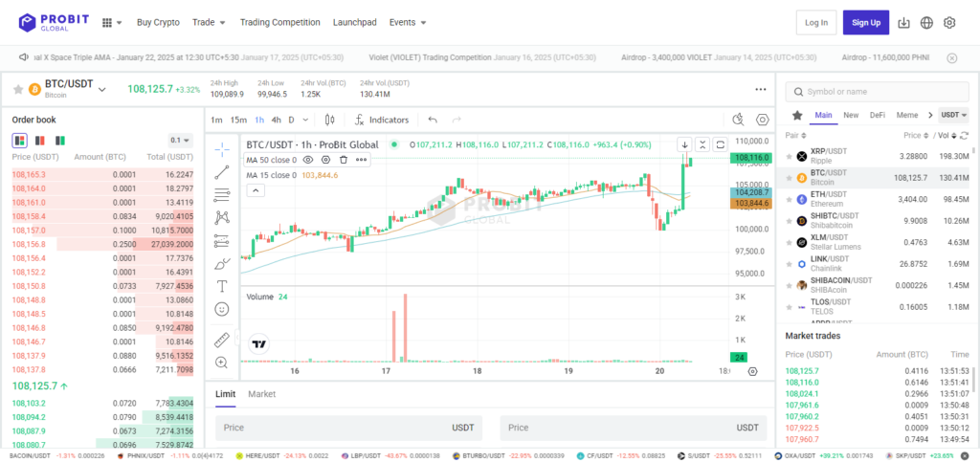This screenshot has height=463, width=980.
Task: Select the crosshair cursor tool
Action: click(222, 148)
